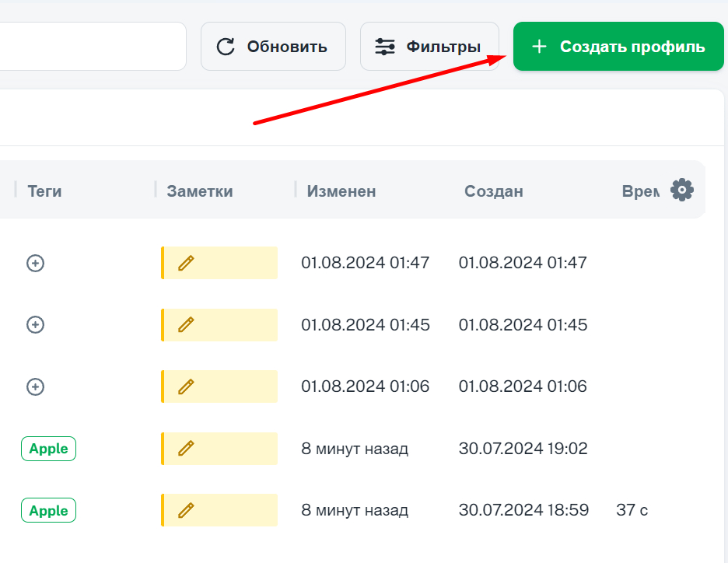This screenshot has height=563, width=728.
Task: Click Apple tag in 19:02 profile row
Action: click(48, 449)
